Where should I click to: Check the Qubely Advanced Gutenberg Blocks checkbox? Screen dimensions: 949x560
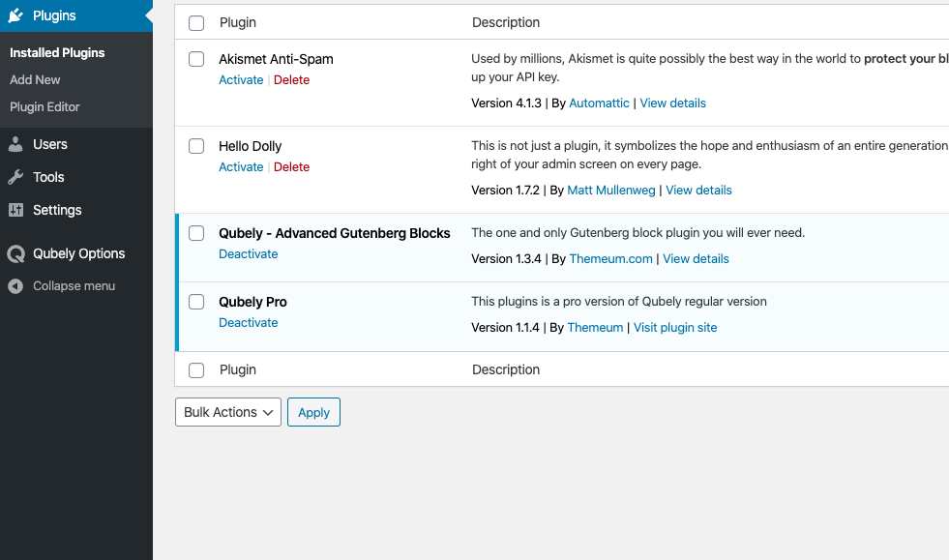click(196, 233)
